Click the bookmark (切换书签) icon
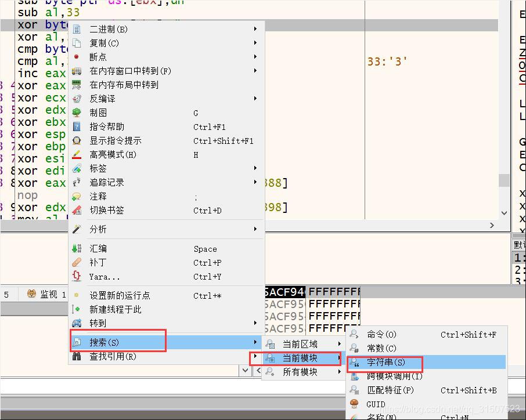The image size is (526, 420). click(77, 210)
